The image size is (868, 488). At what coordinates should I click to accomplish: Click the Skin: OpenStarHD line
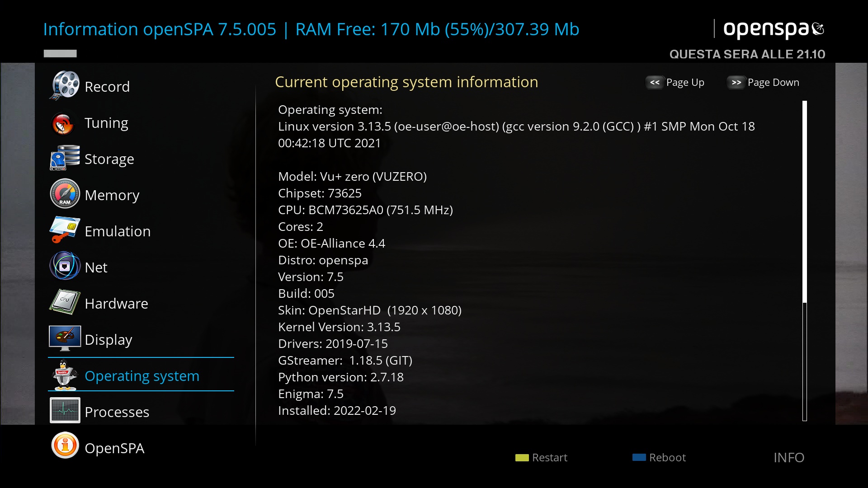click(x=370, y=310)
